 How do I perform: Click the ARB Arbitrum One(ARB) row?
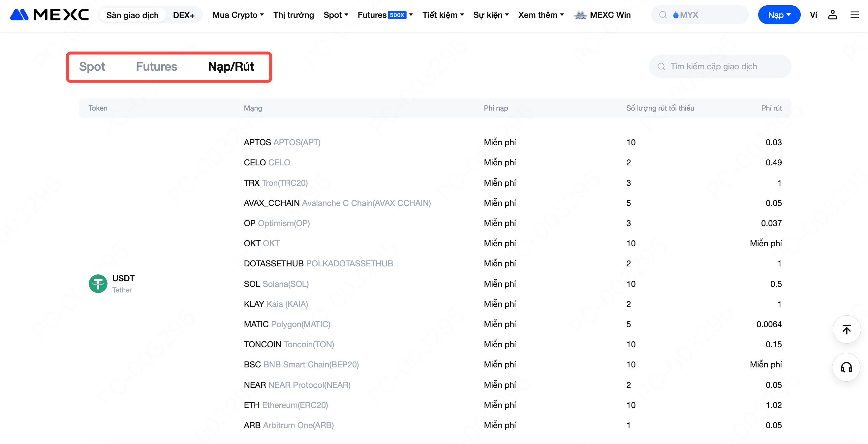click(512, 425)
